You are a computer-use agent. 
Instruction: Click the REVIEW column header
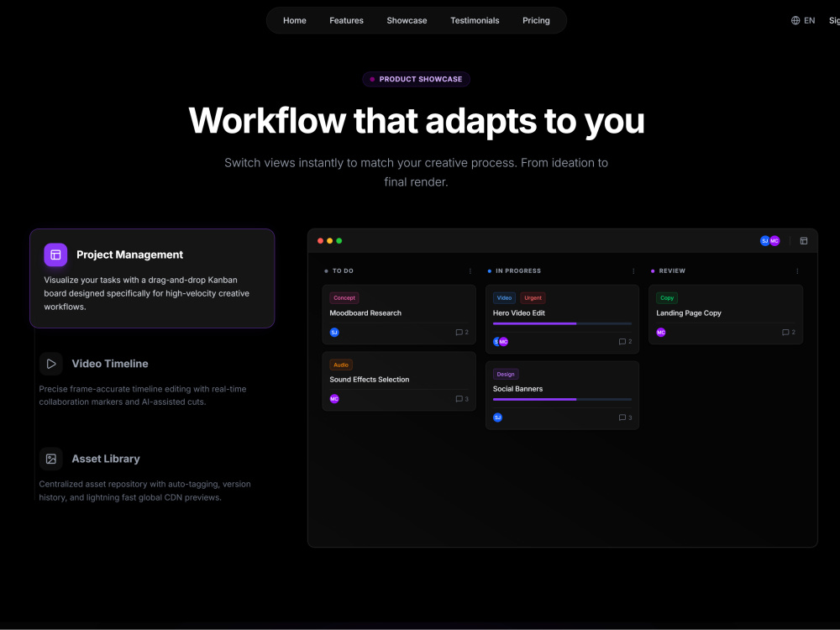(x=672, y=271)
